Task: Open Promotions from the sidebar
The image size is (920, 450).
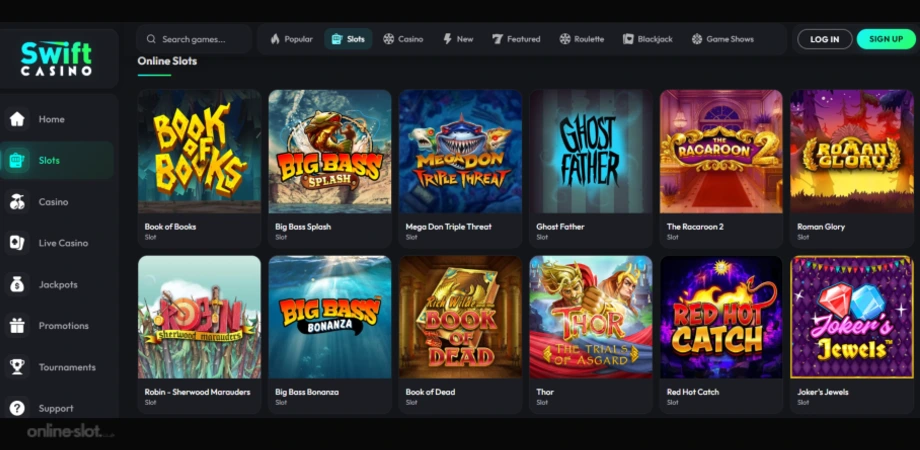Action: (57, 326)
